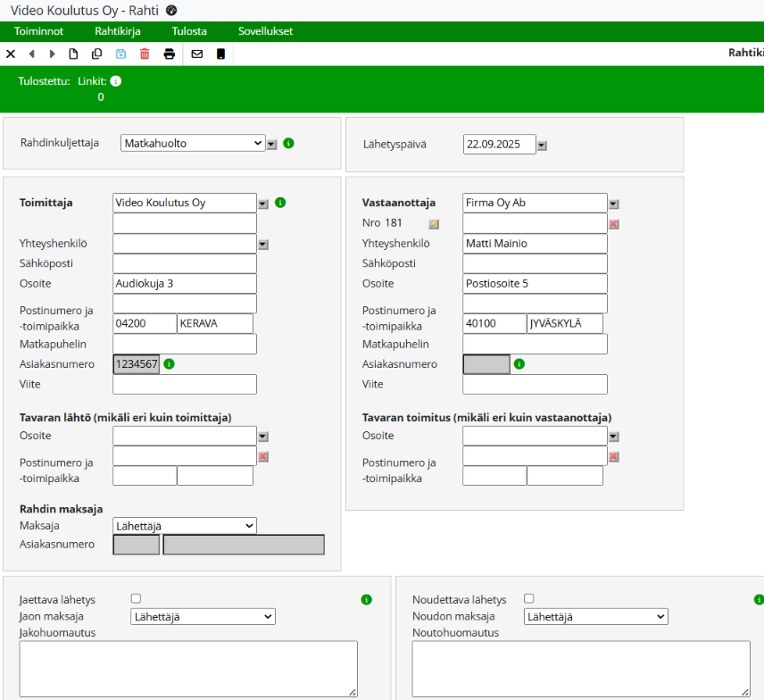Tick the Noudettava lähetys checkbox
This screenshot has height=700, width=764.
529,599
